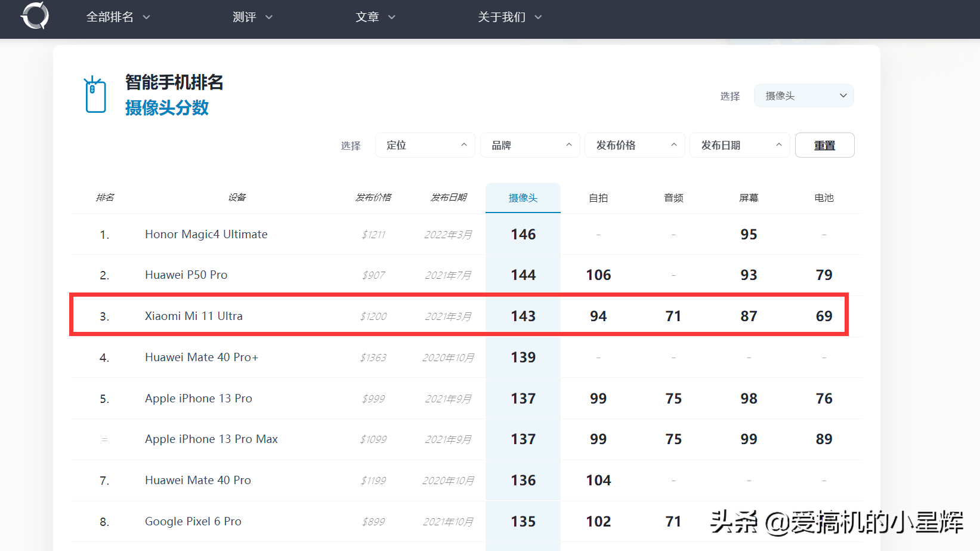980x551 pixels.
Task: Open the Apple iPhone 13 Pro Max entry
Action: (211, 439)
